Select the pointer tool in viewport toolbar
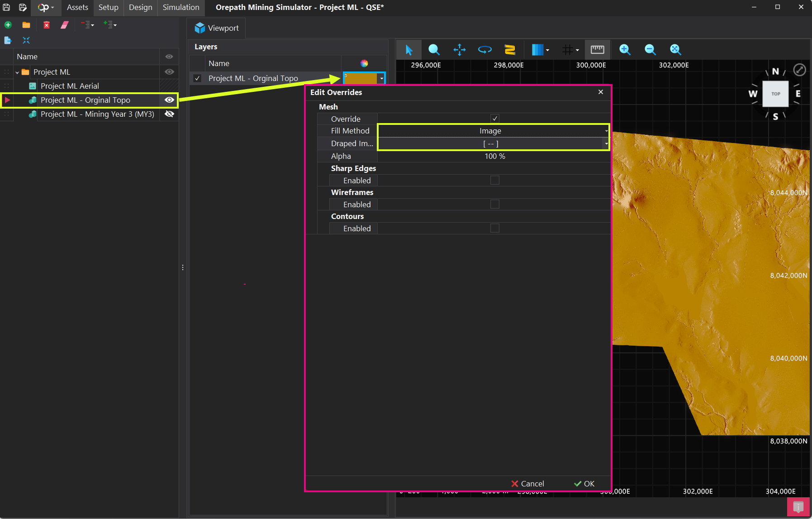This screenshot has height=519, width=812. 409,49
